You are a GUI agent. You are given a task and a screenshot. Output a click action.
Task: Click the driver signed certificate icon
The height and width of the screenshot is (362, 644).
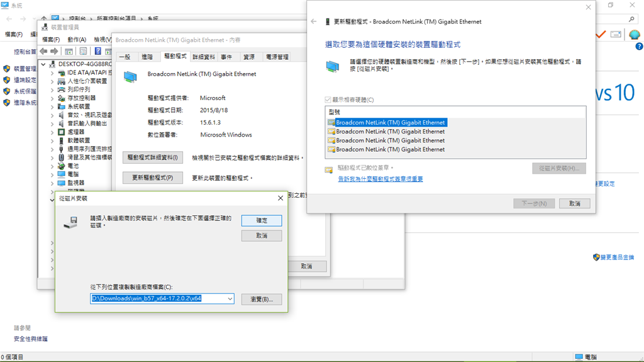click(x=328, y=170)
